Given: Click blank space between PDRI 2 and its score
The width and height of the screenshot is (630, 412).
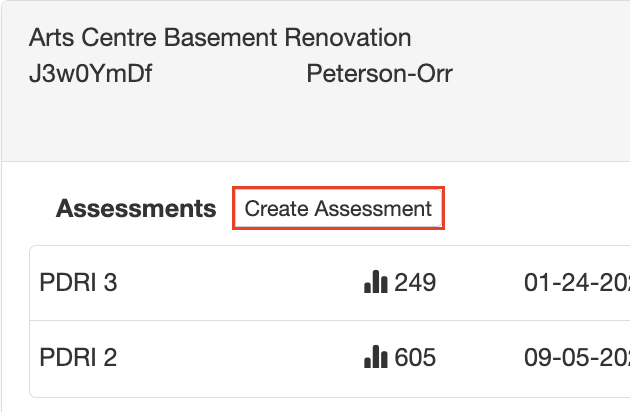Looking at the screenshot, I should tap(240, 357).
